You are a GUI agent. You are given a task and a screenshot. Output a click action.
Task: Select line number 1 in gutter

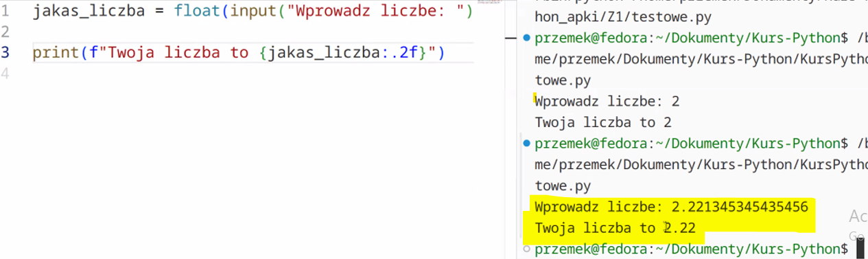coord(5,11)
